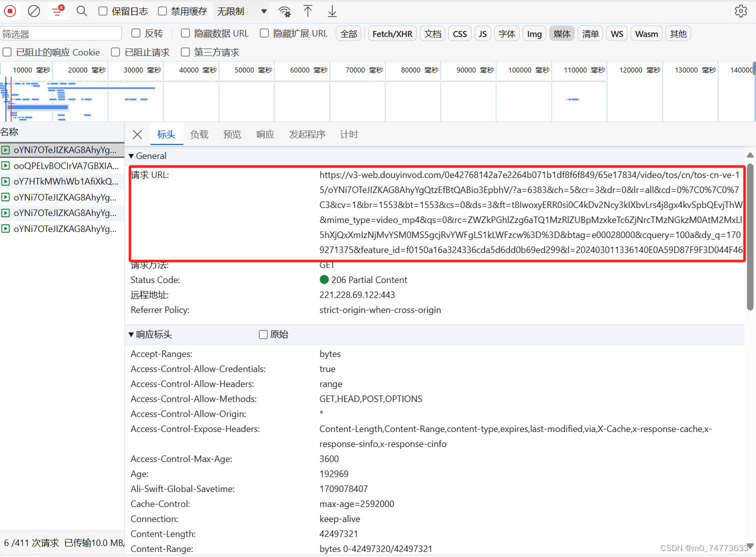Enable 保留日志 checkbox
Screen dimensions: 756x557
pos(103,11)
